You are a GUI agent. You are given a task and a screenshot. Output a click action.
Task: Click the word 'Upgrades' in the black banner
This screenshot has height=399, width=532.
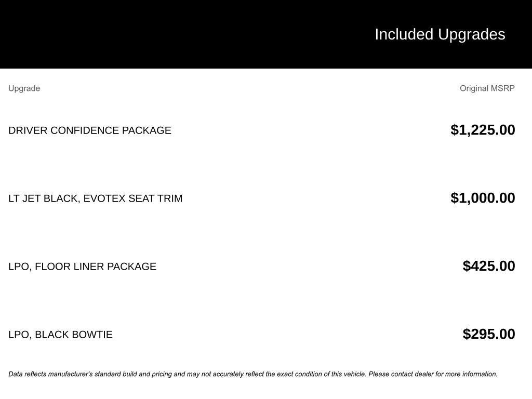471,34
